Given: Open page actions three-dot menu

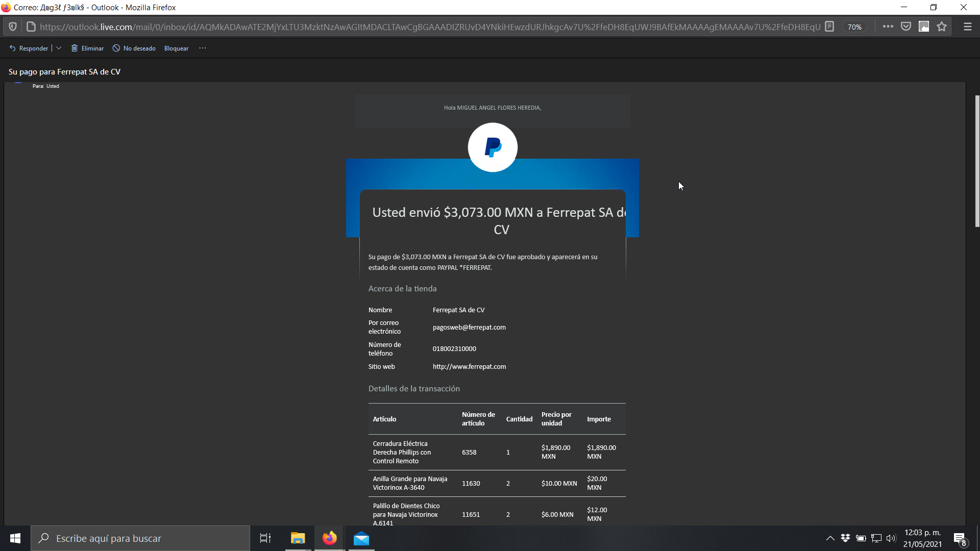Looking at the screenshot, I should coord(888,27).
